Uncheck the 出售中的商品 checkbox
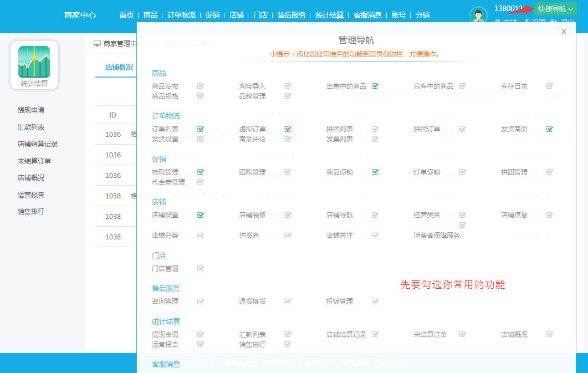The image size is (588, 373). [x=375, y=86]
